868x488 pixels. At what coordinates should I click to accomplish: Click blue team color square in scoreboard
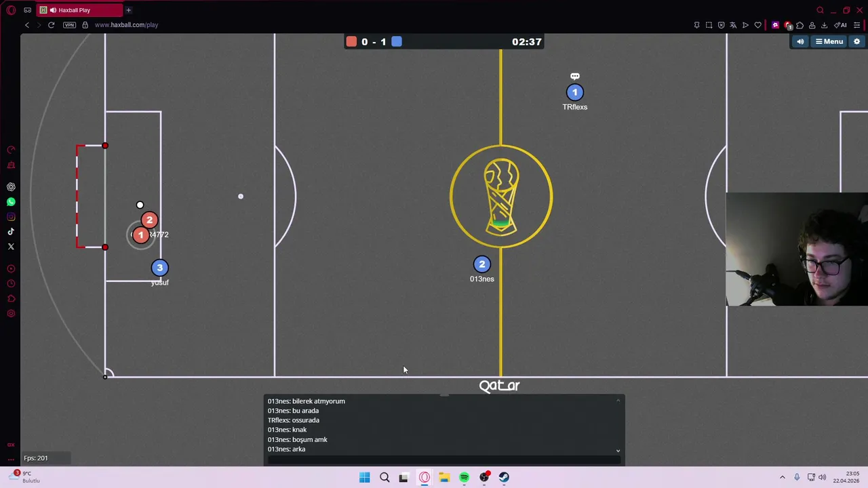397,42
